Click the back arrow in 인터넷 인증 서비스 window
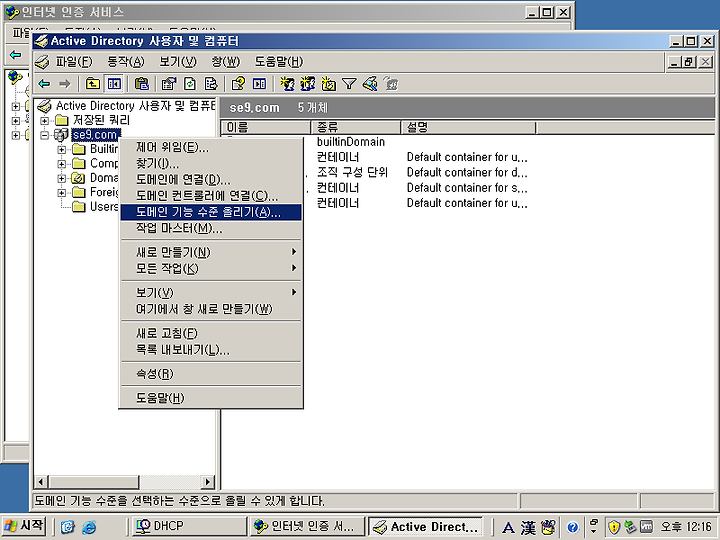The height and width of the screenshot is (540, 720). point(15,55)
